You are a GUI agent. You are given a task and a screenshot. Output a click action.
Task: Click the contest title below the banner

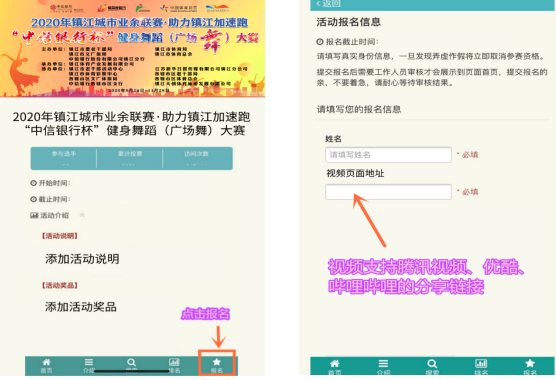pyautogui.click(x=132, y=123)
